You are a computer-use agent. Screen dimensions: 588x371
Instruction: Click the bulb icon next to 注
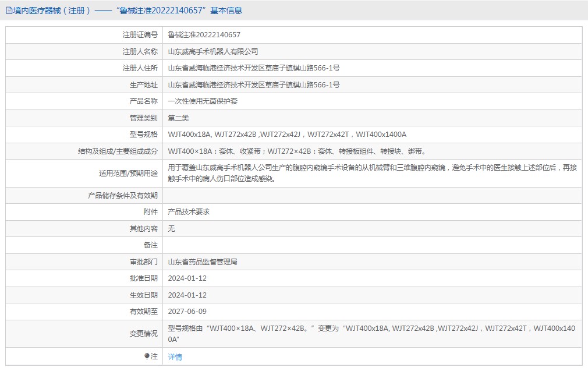click(147, 356)
